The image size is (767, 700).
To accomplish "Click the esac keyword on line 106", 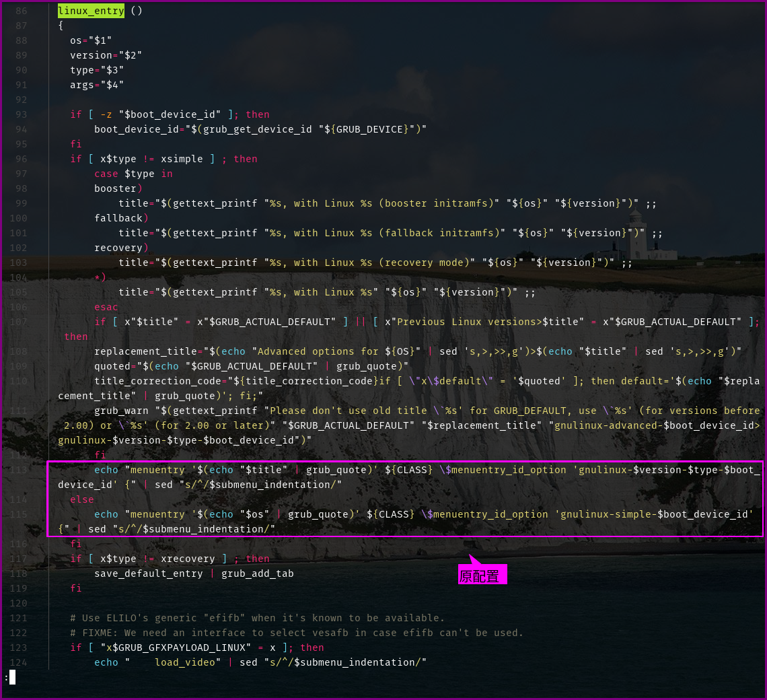I will point(106,307).
